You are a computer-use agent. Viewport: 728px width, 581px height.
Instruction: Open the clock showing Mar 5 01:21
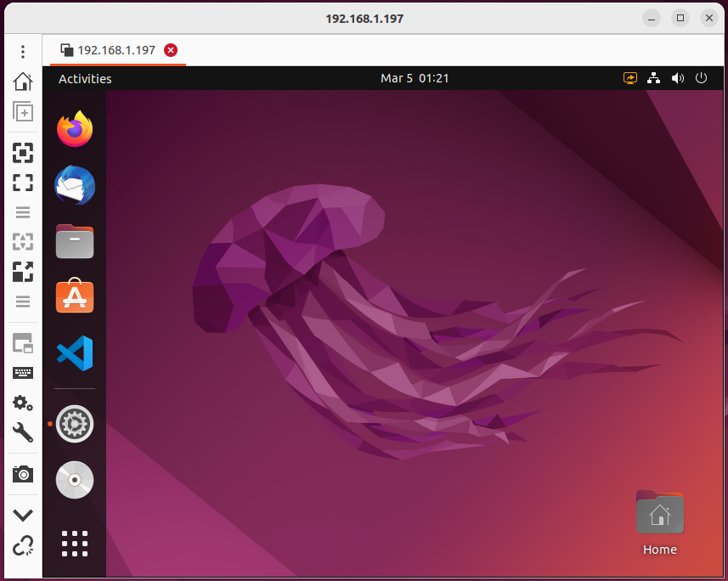[415, 78]
